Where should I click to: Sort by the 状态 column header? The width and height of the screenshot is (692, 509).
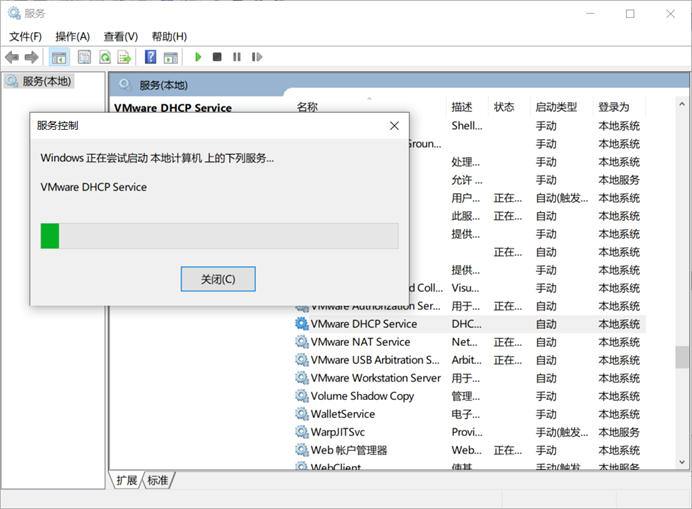click(x=510, y=107)
